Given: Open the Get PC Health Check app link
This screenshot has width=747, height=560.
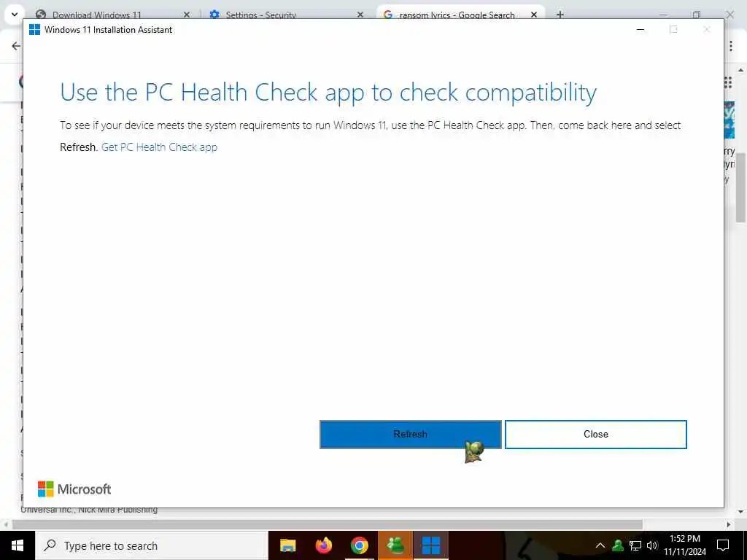Looking at the screenshot, I should click(159, 147).
